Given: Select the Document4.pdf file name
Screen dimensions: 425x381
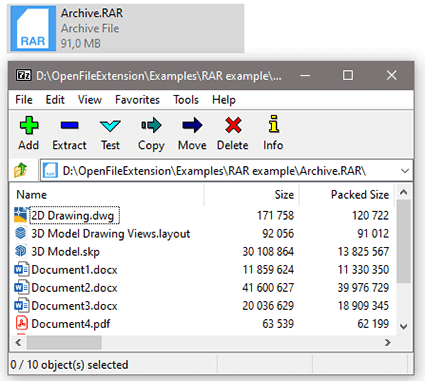Looking at the screenshot, I should point(71,324).
